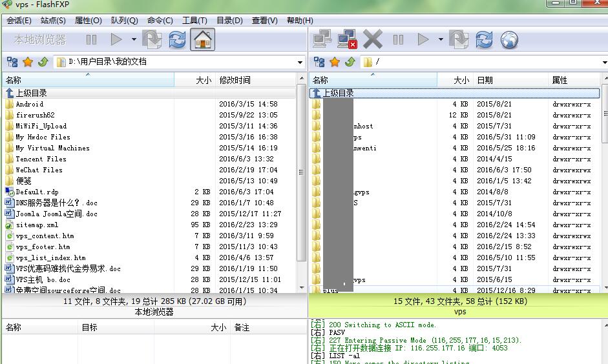Go up one level in remote pane
The height and width of the screenshot is (364, 608).
tap(350, 62)
